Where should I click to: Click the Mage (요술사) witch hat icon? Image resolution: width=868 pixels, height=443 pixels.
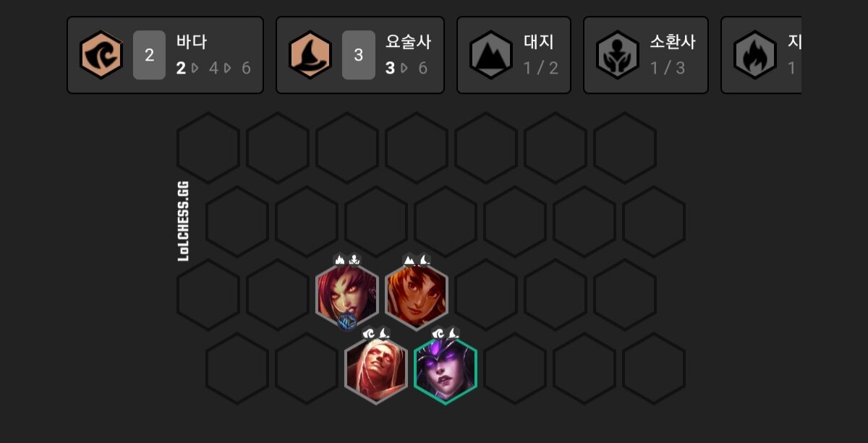(310, 55)
